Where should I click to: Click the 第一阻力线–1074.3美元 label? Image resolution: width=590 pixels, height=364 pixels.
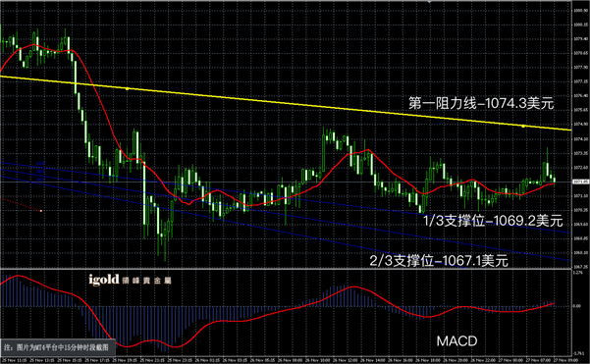(x=481, y=103)
